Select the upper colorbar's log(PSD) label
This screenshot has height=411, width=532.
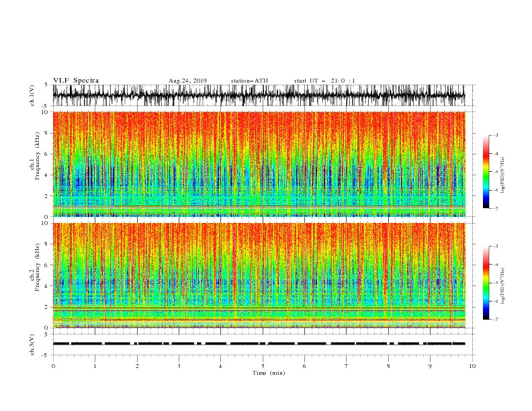(x=503, y=175)
